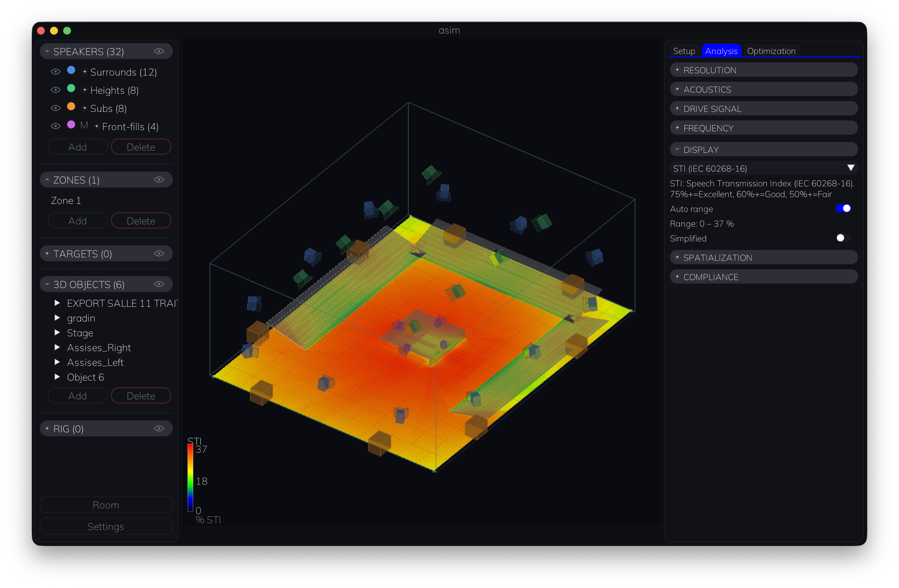Toggle visibility of Surrounds group
This screenshot has height=588, width=899.
point(56,72)
